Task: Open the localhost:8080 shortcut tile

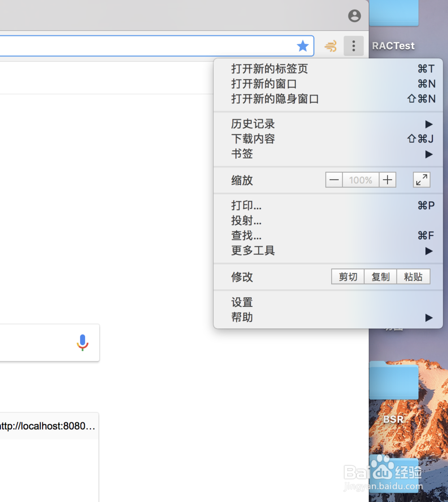Action: click(x=49, y=457)
